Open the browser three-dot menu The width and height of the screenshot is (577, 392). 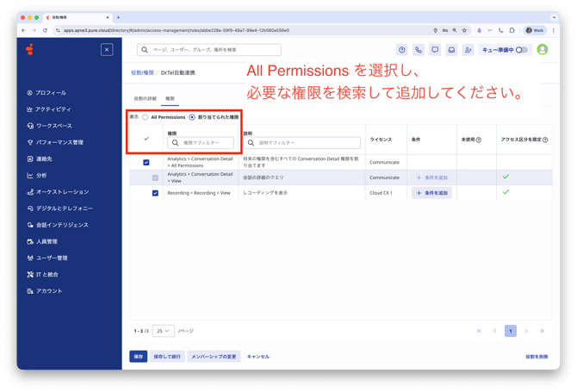point(554,30)
